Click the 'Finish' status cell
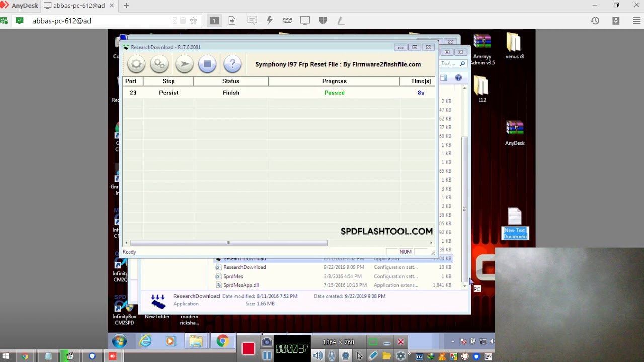 tap(231, 93)
